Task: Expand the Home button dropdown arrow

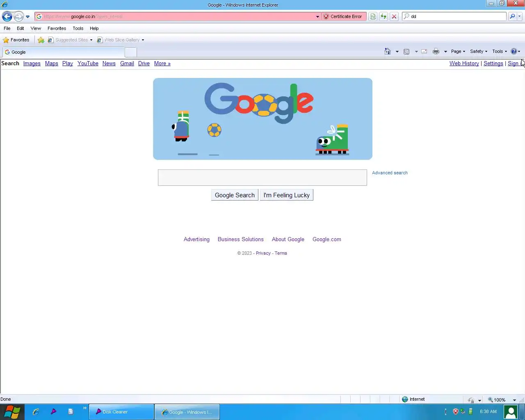Action: click(397, 52)
